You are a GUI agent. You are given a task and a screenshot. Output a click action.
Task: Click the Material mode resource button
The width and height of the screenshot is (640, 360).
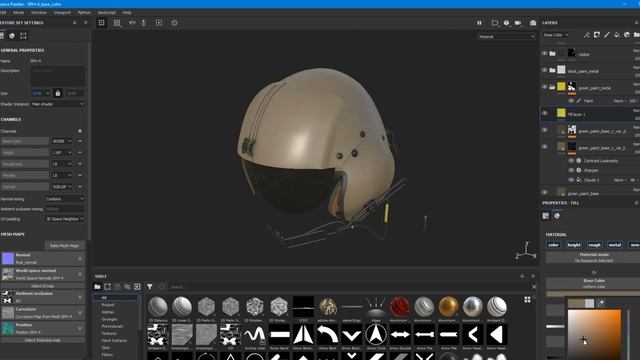(x=594, y=258)
